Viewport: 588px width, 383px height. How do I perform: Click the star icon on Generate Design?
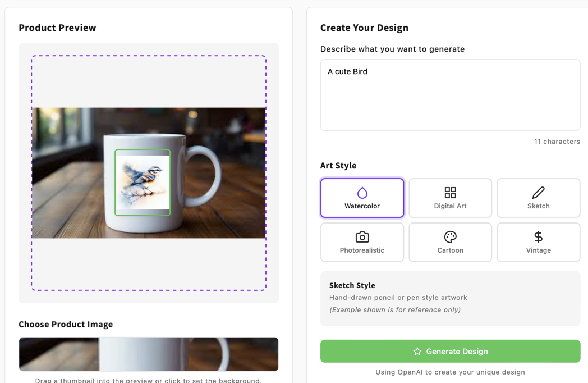417,352
